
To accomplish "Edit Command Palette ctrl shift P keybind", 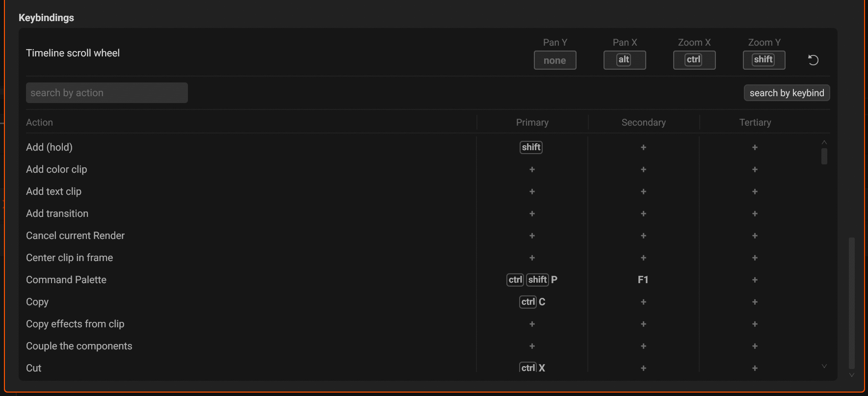I will pos(532,280).
